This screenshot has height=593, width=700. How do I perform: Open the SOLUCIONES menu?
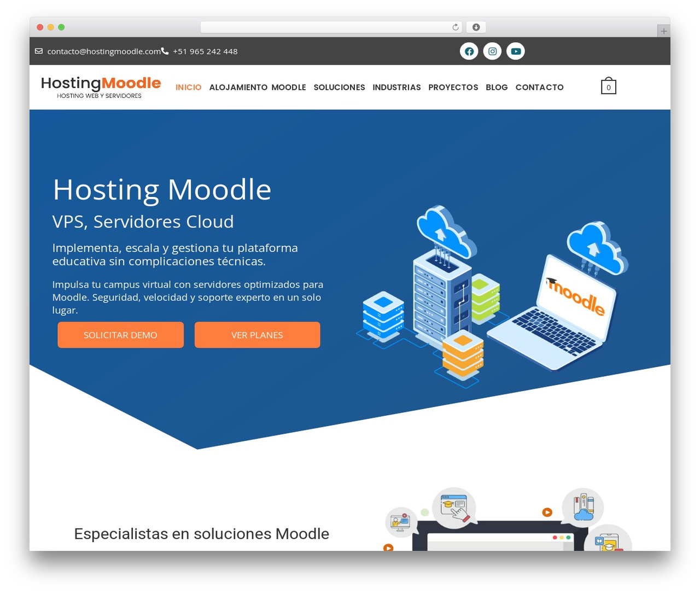tap(339, 88)
